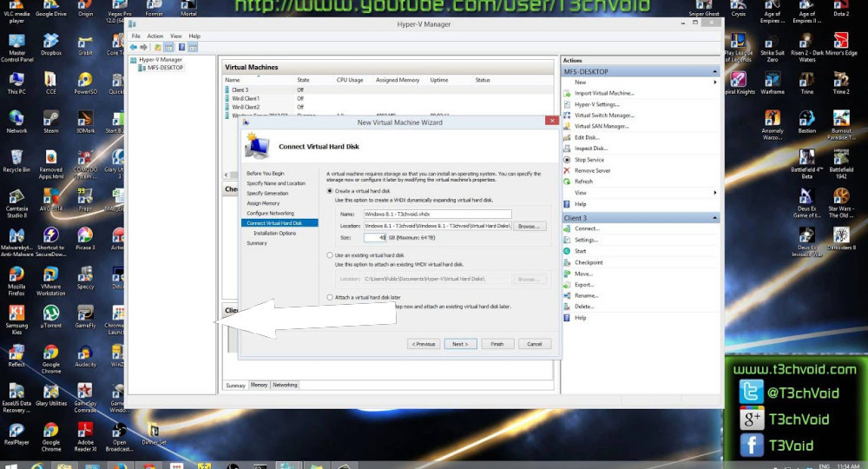The height and width of the screenshot is (469, 868).
Task: Open Mozilla Firefox desktop icon
Action: (x=16, y=281)
